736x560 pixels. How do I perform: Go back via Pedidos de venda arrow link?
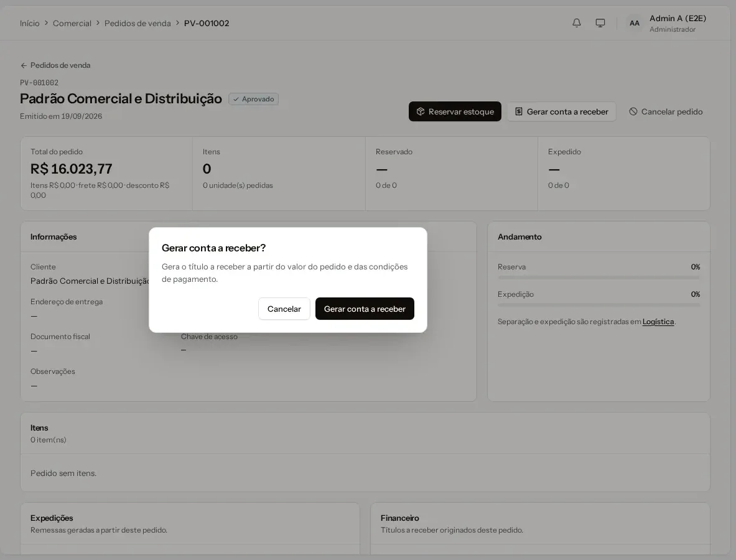coord(55,65)
